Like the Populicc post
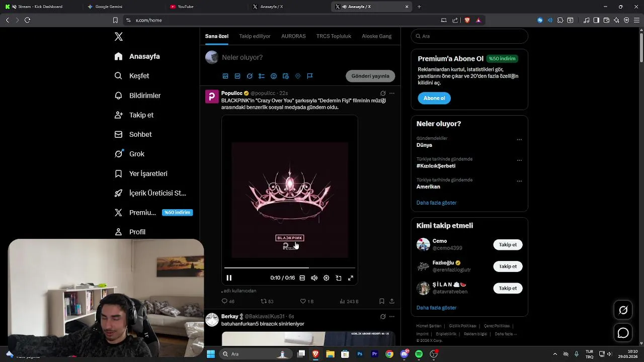This screenshot has height=362, width=644. (x=306, y=301)
